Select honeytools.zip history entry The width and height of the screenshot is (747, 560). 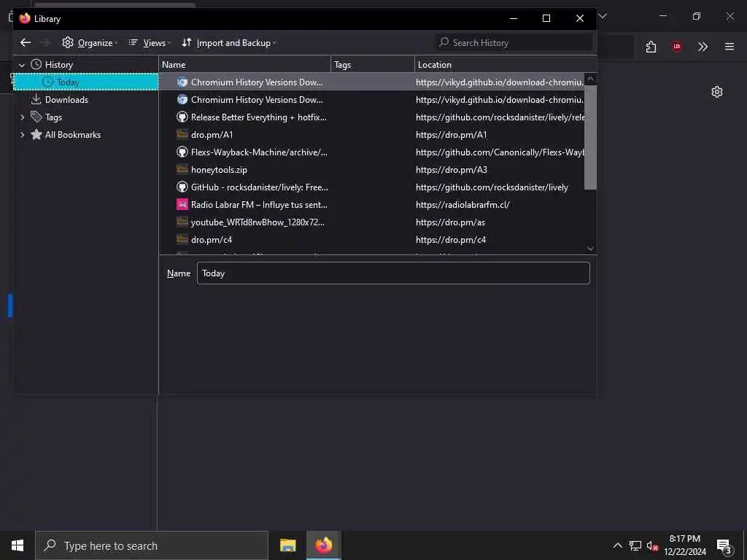pos(371,169)
